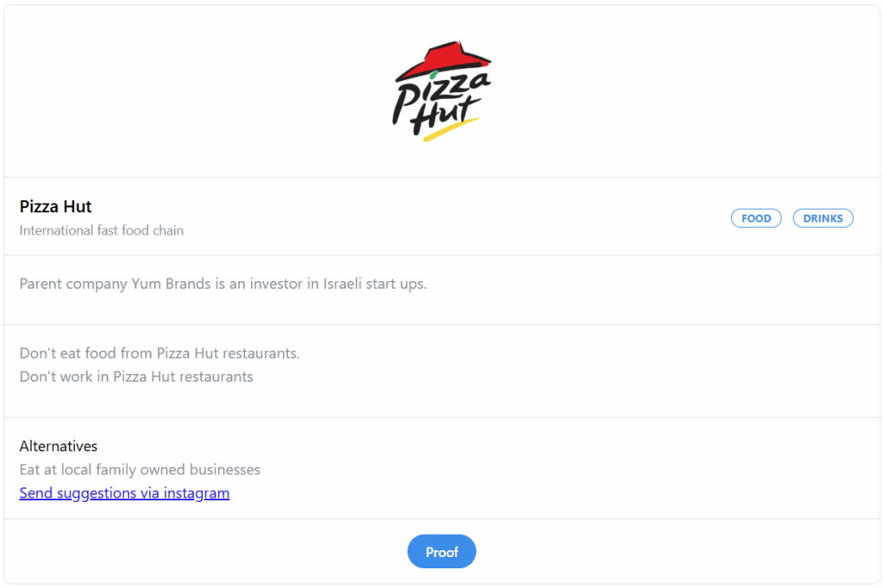
Task: Click the 'Israeli start ups' phrase
Action: pos(375,284)
